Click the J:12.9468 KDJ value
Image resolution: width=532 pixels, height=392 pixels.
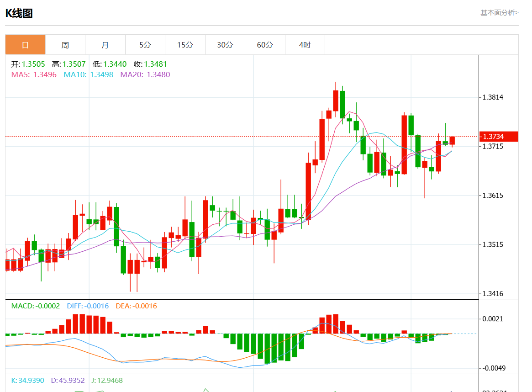pyautogui.click(x=107, y=381)
